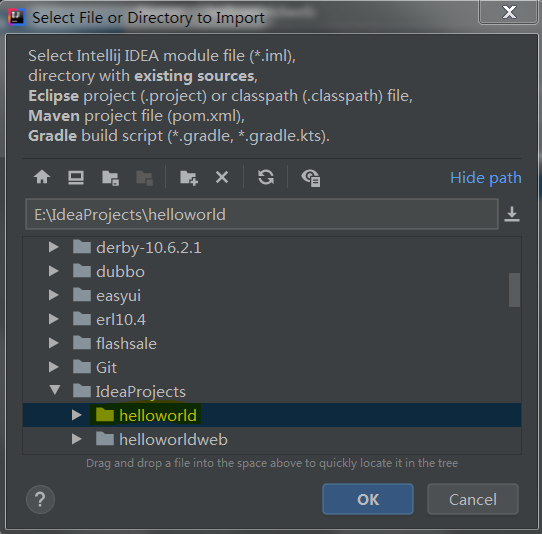Screen dimensions: 542x534
Task: Expand the flashsale folder arrow
Action: (54, 343)
